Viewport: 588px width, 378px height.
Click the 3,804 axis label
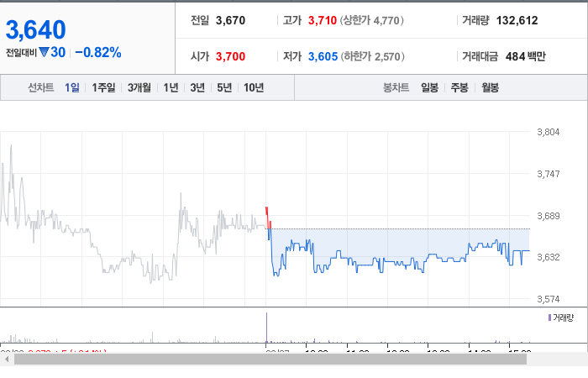tap(548, 132)
